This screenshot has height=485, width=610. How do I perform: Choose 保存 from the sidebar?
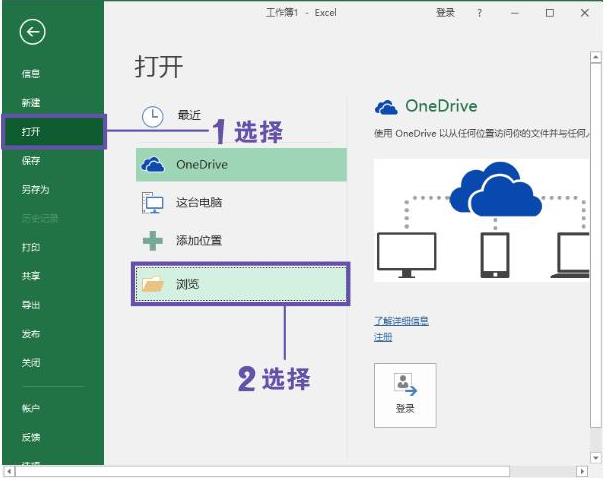pyautogui.click(x=31, y=160)
